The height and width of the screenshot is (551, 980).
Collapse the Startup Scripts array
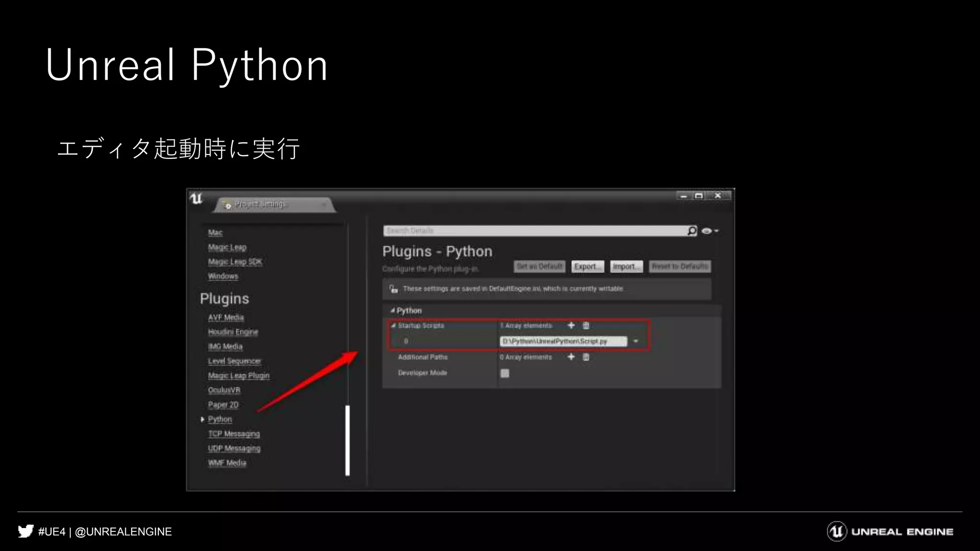pos(394,326)
